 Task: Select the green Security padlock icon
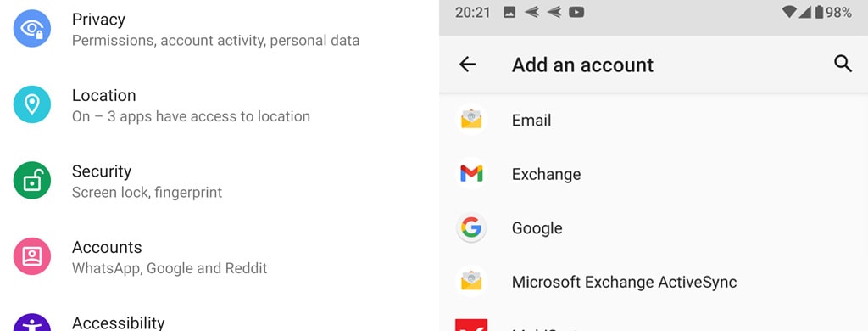(32, 180)
